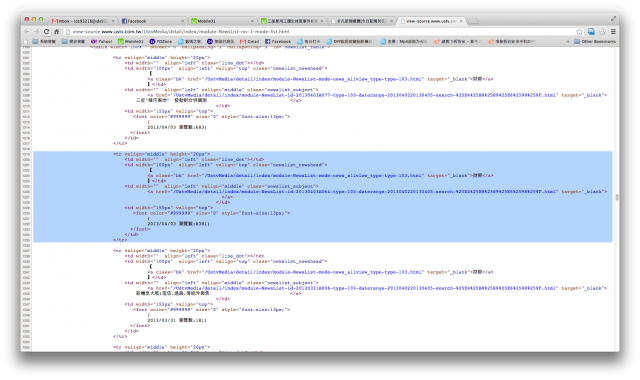640x380 pixels.
Task: Click the vertical scrollbar thumb
Action: [x=617, y=197]
